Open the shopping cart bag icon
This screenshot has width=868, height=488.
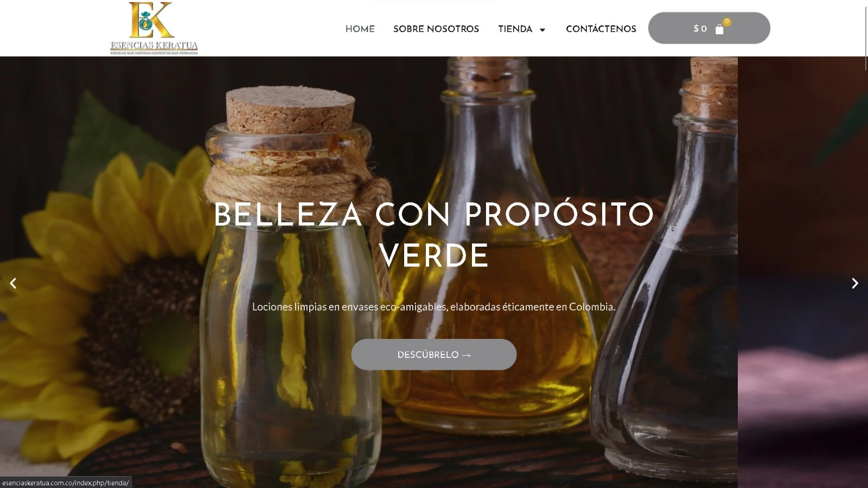(719, 29)
